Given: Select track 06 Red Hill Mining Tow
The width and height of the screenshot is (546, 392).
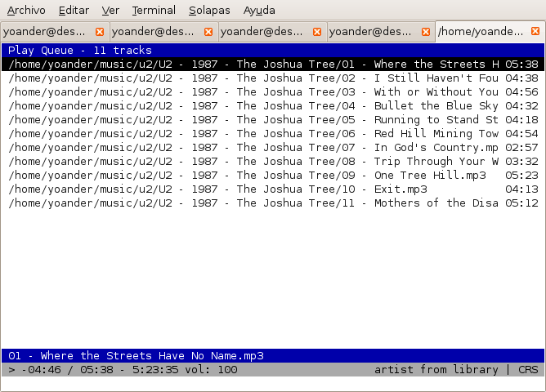Looking at the screenshot, I should (x=273, y=134).
